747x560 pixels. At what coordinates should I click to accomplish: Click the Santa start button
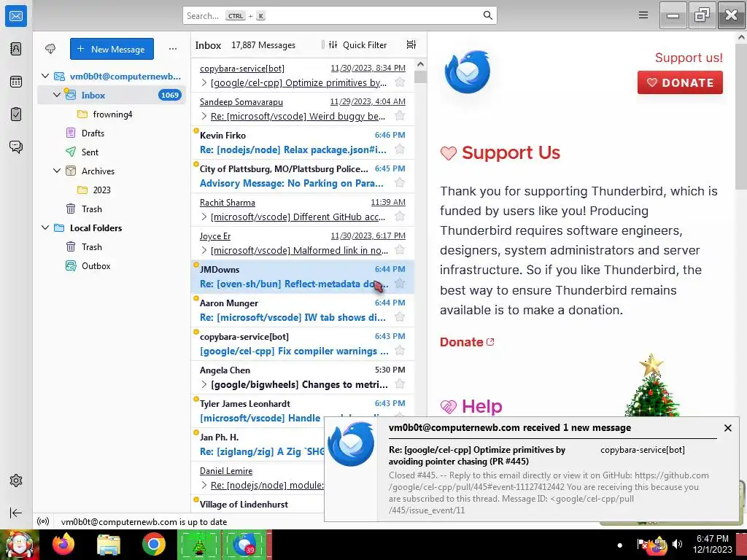click(18, 545)
